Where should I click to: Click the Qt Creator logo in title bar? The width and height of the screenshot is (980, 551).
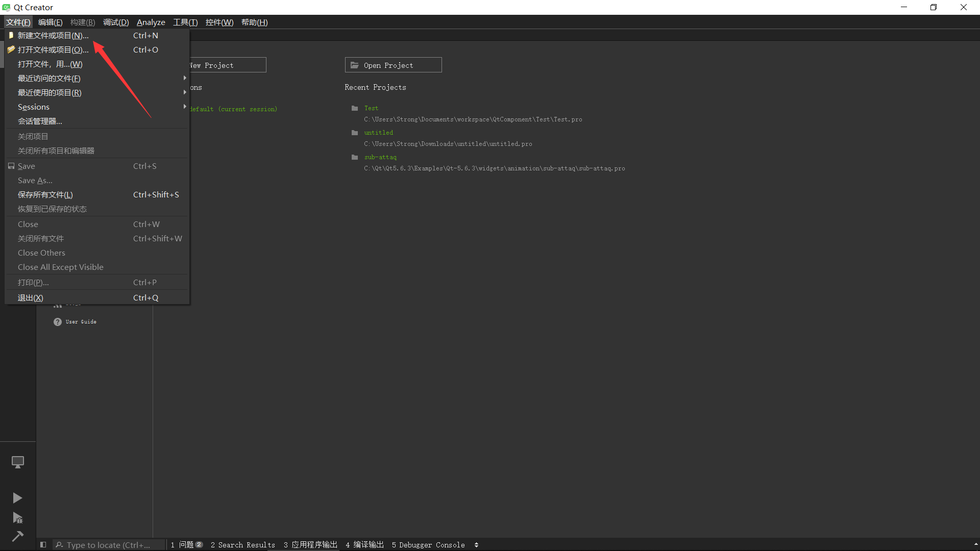click(x=6, y=7)
